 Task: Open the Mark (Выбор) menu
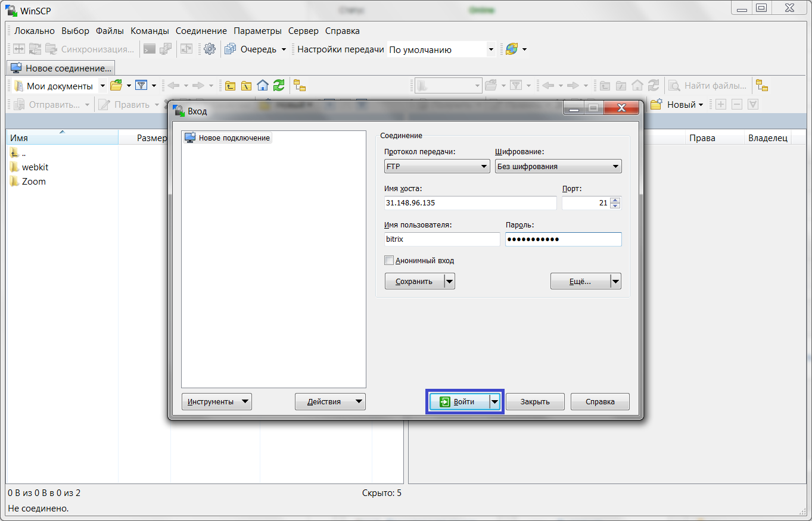coord(75,31)
